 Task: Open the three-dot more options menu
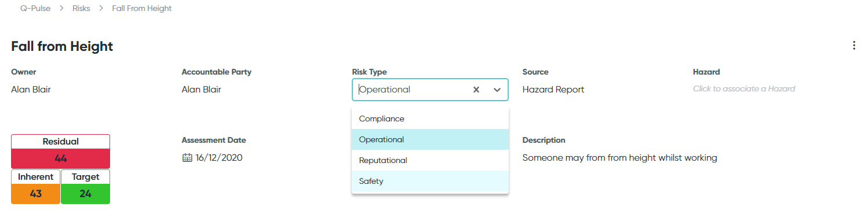(854, 46)
